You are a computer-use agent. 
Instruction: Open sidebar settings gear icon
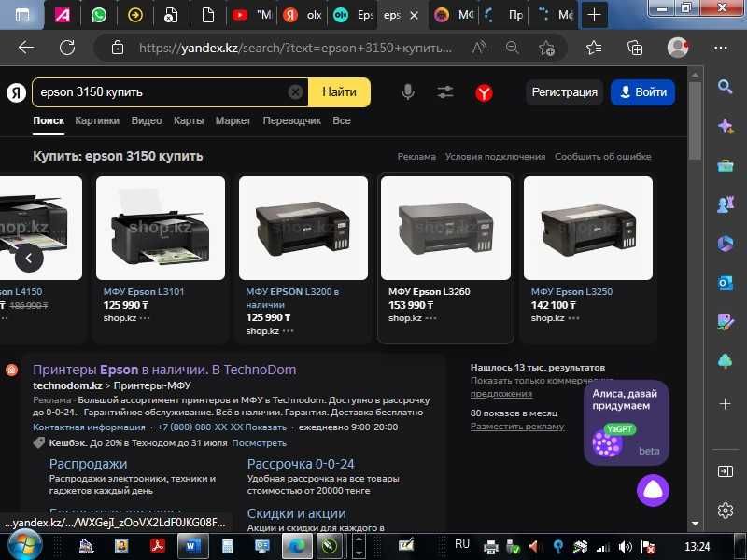[726, 510]
